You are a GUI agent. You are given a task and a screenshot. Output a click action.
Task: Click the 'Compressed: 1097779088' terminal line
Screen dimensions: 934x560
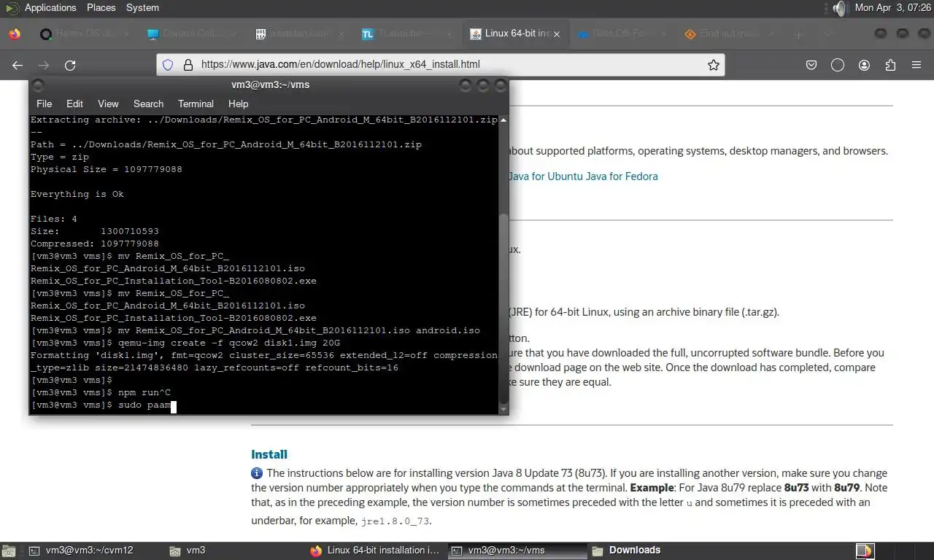click(95, 244)
